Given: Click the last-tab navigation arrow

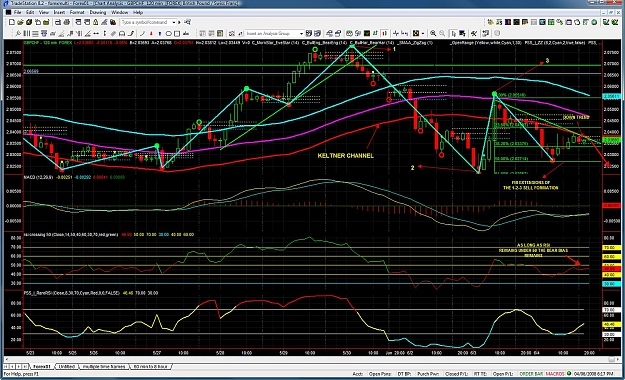Looking at the screenshot, I should click(x=25, y=366).
